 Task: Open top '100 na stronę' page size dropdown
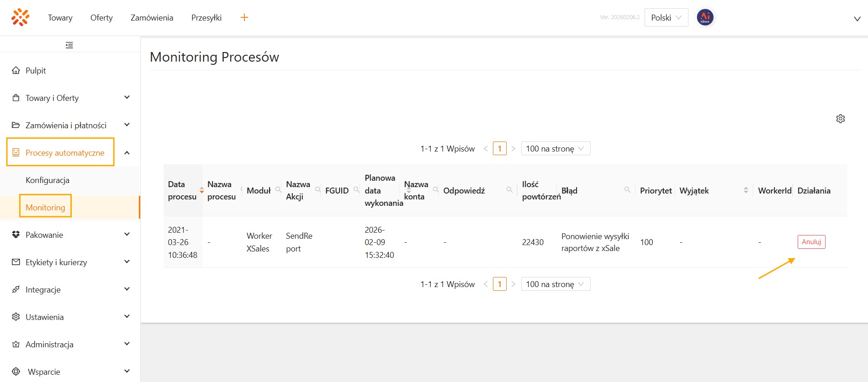pos(555,149)
